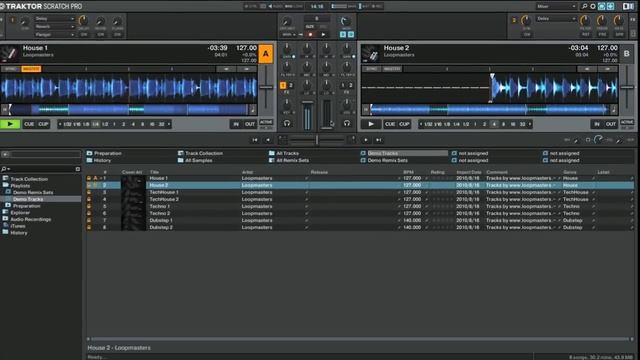Select the Techno 1 track row
640x360 pixels.
coord(360,207)
